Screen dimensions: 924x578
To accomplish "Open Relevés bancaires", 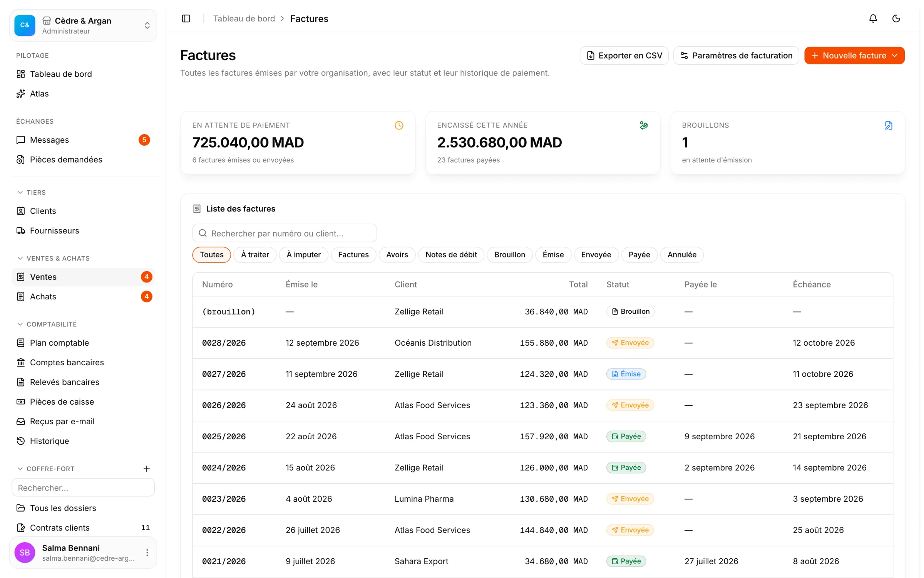I will tap(83, 382).
